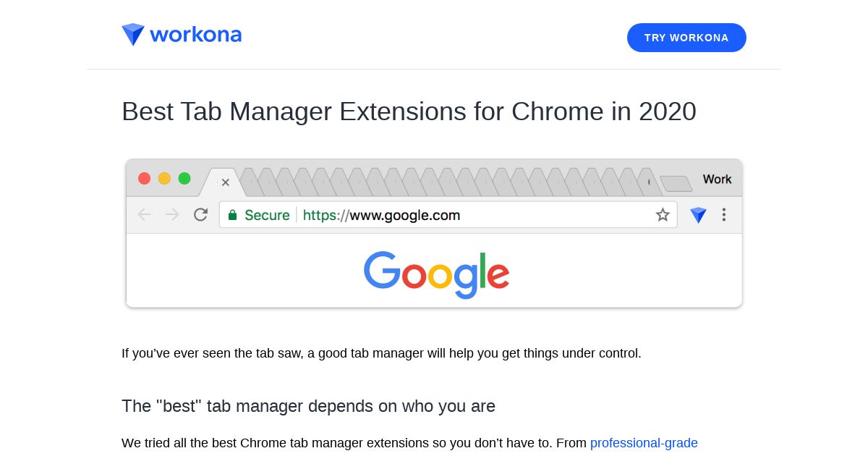The image size is (868, 456).
Task: Click the Best Tab Manager Extensions heading
Action: (409, 111)
